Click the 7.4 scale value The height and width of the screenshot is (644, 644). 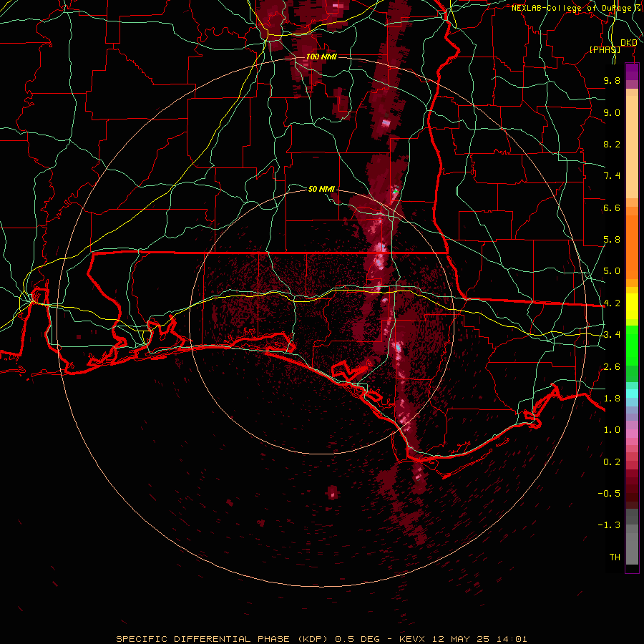pos(612,176)
